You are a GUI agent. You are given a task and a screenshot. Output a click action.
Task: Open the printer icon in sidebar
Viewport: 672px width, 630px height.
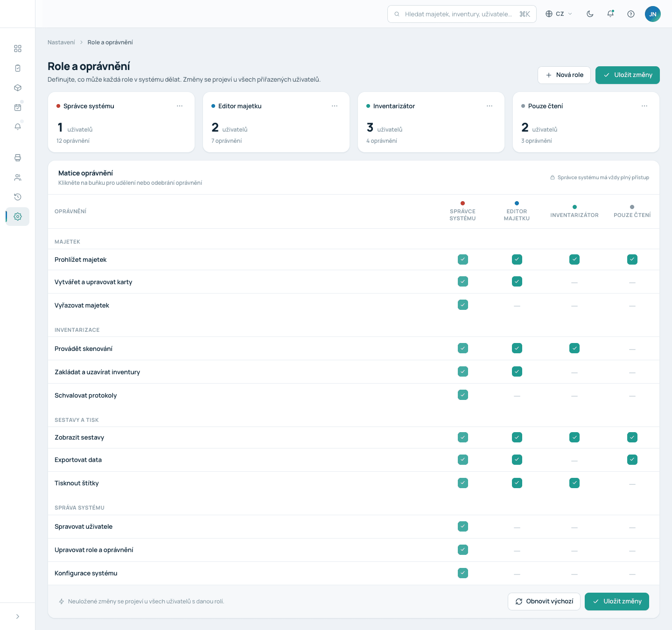[18, 158]
